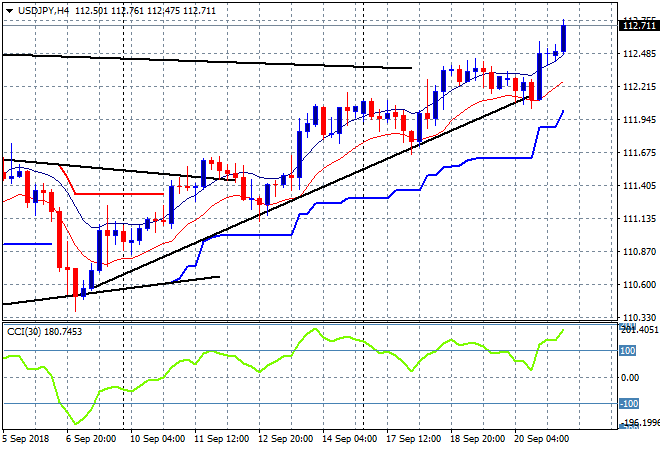The width and height of the screenshot is (660, 450).
Task: Click the USDJPY,H4 chart title
Action: pyautogui.click(x=43, y=11)
